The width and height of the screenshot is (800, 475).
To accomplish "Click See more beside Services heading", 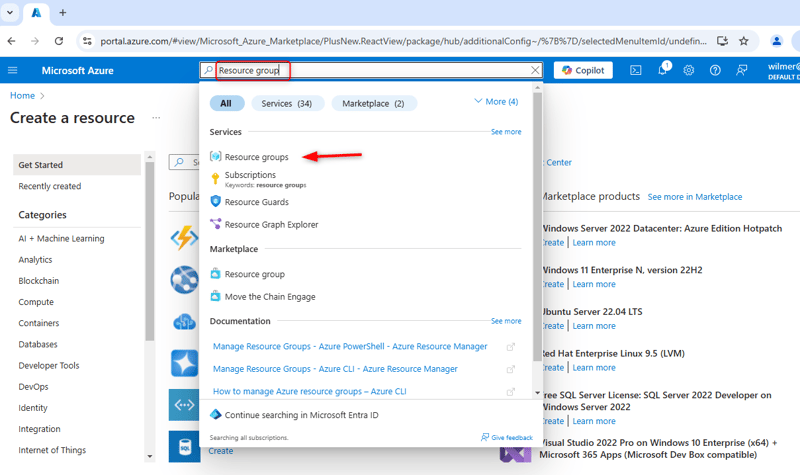I will click(x=506, y=132).
